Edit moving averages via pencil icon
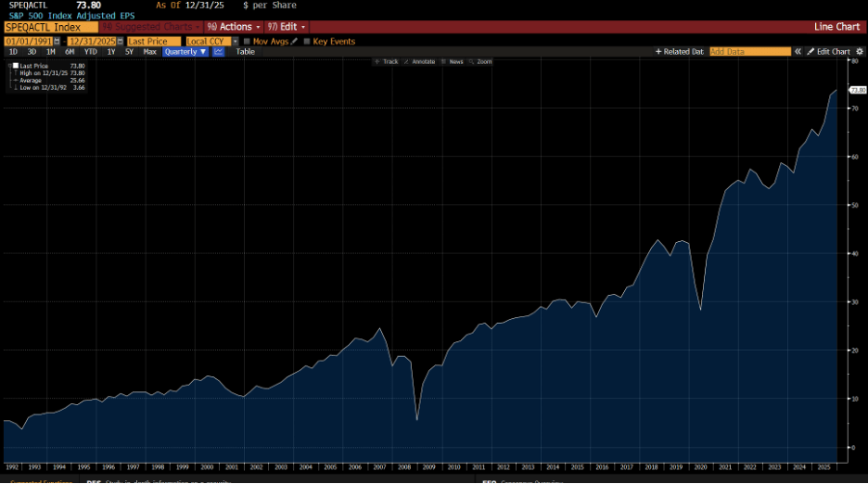This screenshot has height=484, width=868. [294, 42]
